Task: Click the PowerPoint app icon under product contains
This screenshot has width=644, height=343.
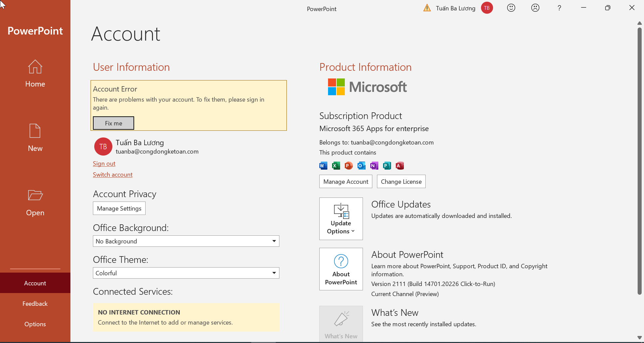Action: coord(349,166)
